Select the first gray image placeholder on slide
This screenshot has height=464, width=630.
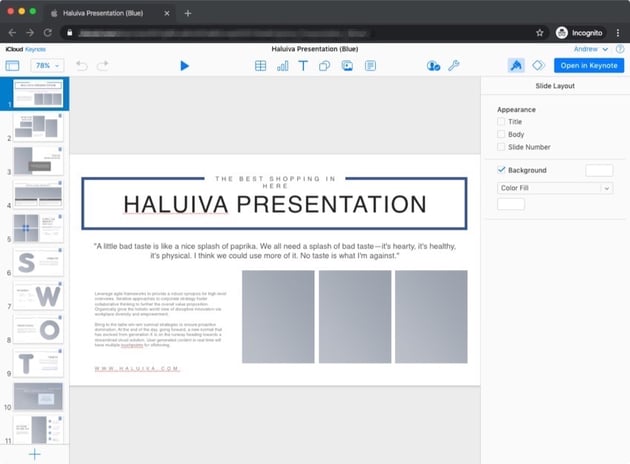278,317
